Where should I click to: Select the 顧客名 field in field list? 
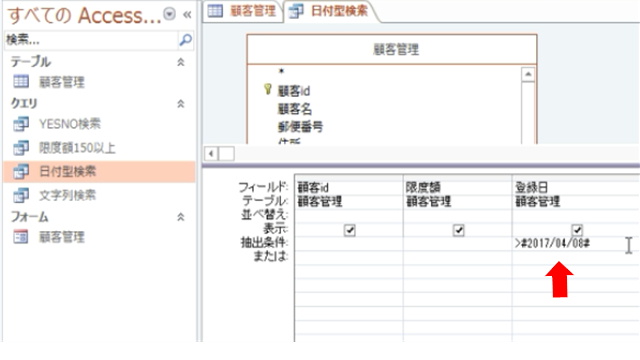click(x=294, y=109)
